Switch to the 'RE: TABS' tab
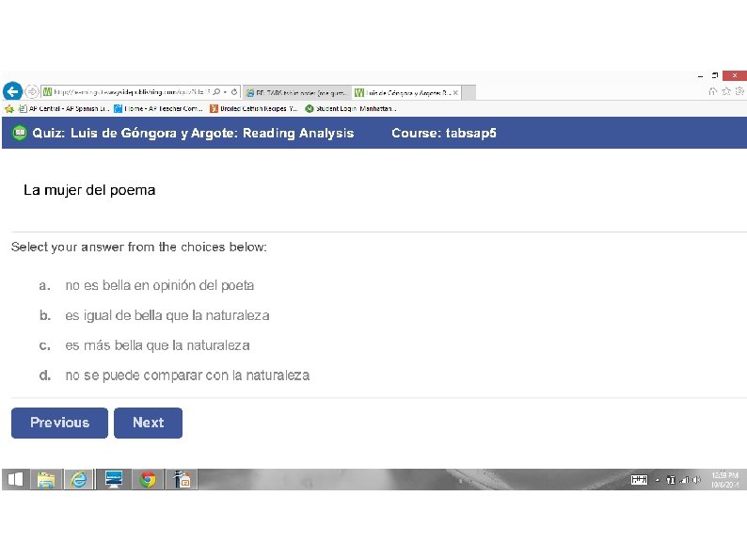Image resolution: width=747 pixels, height=560 pixels. [x=296, y=93]
